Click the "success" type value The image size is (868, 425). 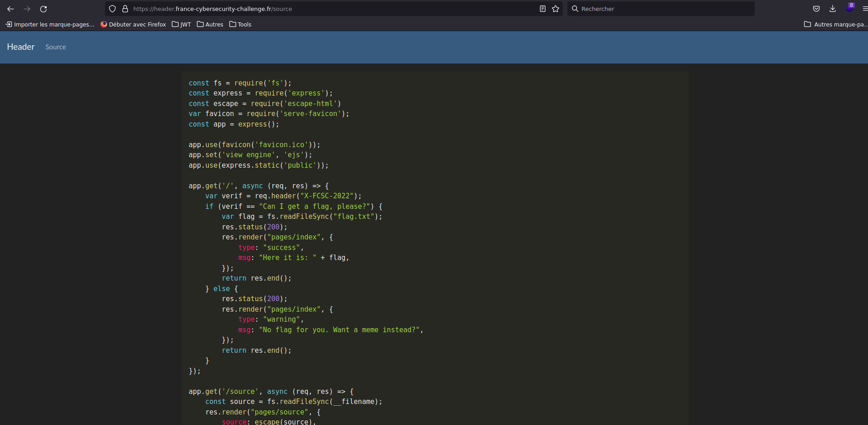click(x=281, y=248)
